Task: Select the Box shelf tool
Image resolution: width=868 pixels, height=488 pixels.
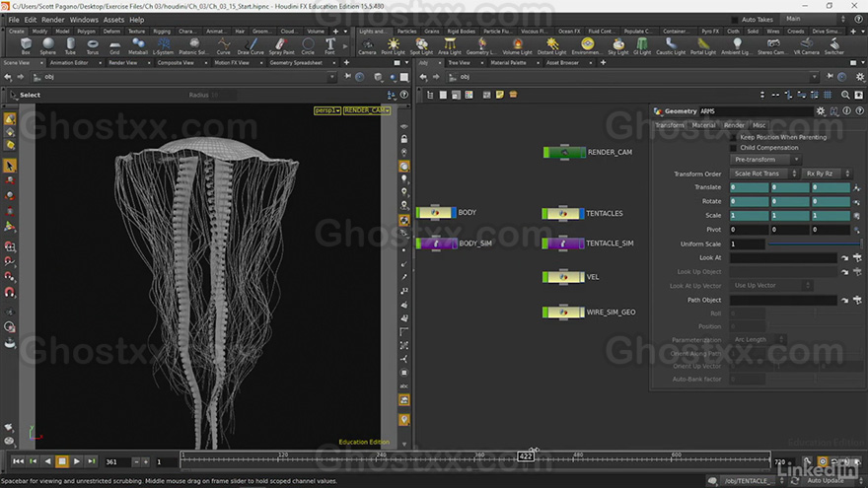Action: click(26, 46)
